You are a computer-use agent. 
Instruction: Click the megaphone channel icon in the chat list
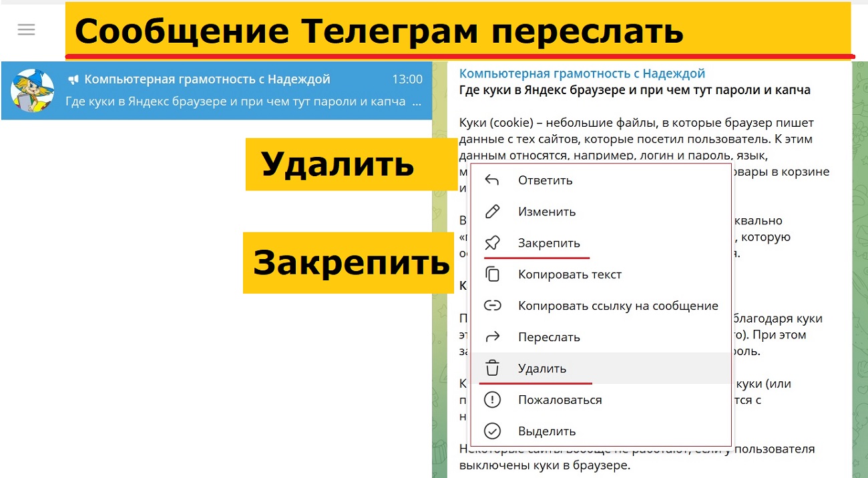pos(73,80)
